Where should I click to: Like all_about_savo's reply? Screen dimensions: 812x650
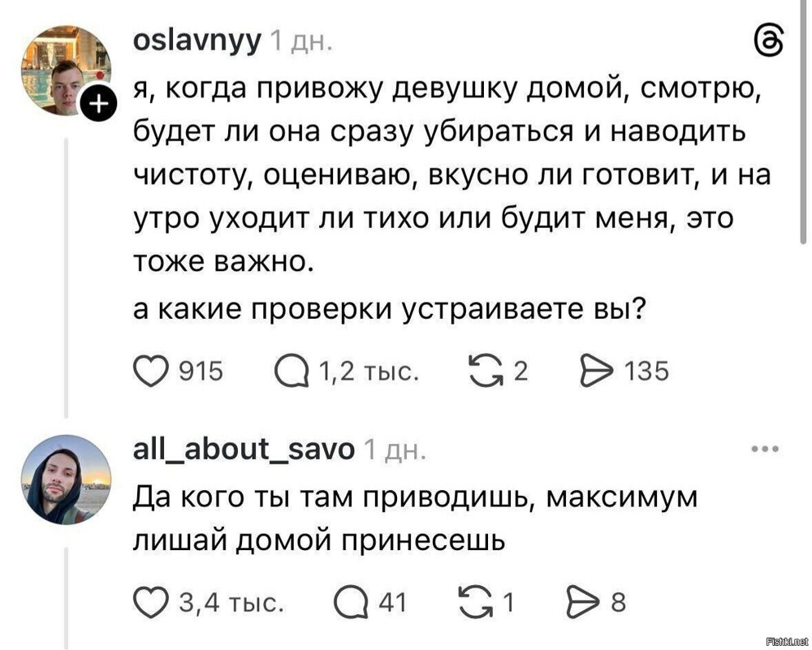pos(151,602)
